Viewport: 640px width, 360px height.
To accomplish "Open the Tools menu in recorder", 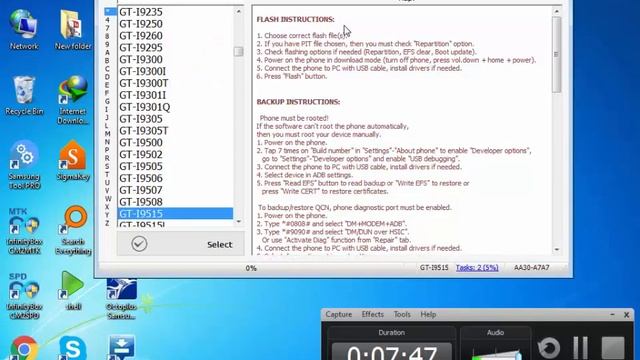I will coord(402,314).
